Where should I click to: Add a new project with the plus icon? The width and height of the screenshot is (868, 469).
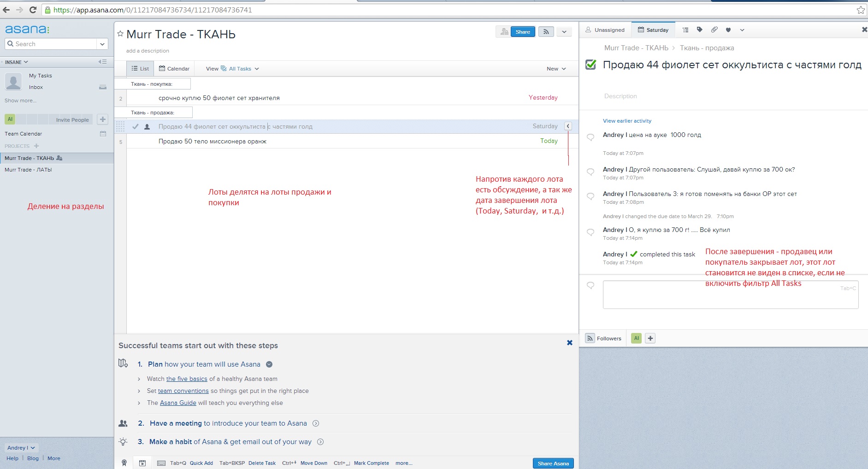(36, 146)
